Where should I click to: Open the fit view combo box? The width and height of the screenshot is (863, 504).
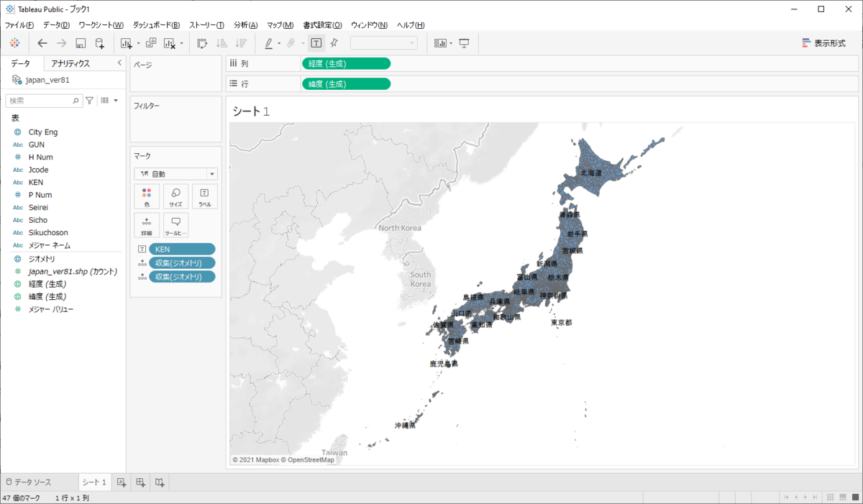point(383,43)
